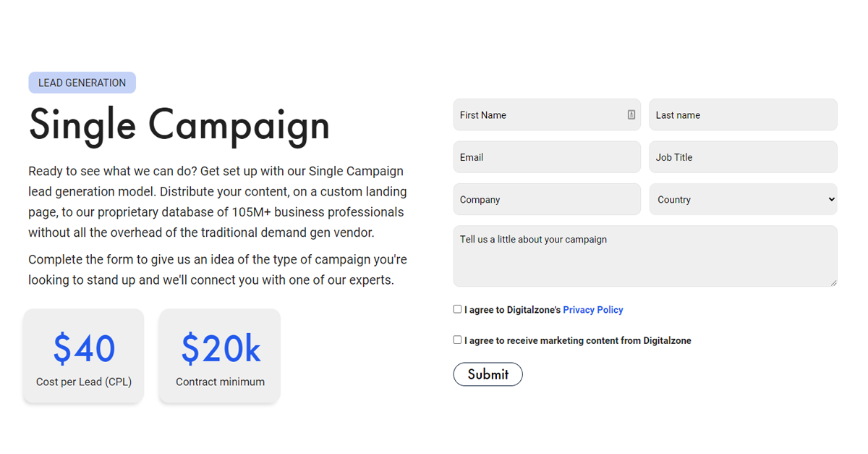Image resolution: width=868 pixels, height=454 pixels.
Task: Click the campaign description text area
Action: [644, 256]
